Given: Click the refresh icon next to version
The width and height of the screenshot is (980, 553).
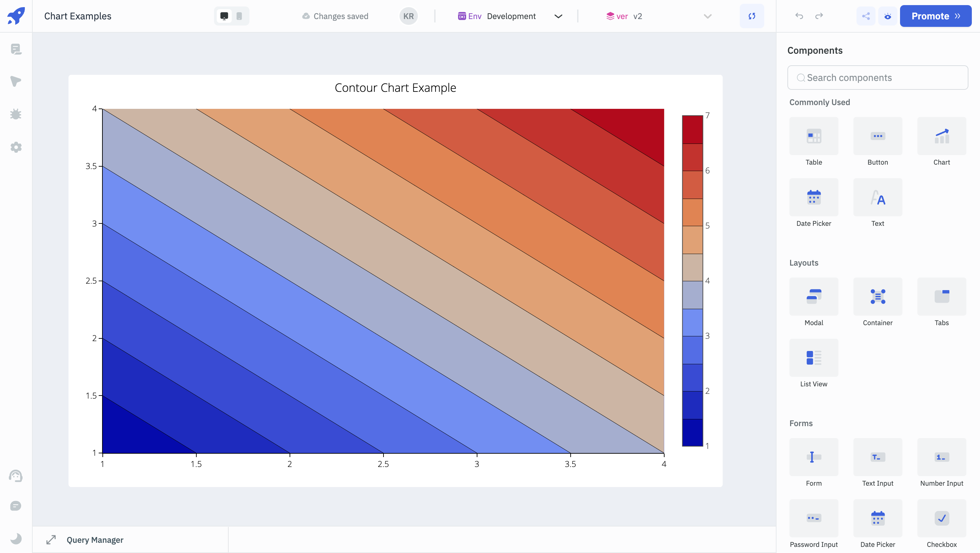Looking at the screenshot, I should pyautogui.click(x=752, y=16).
